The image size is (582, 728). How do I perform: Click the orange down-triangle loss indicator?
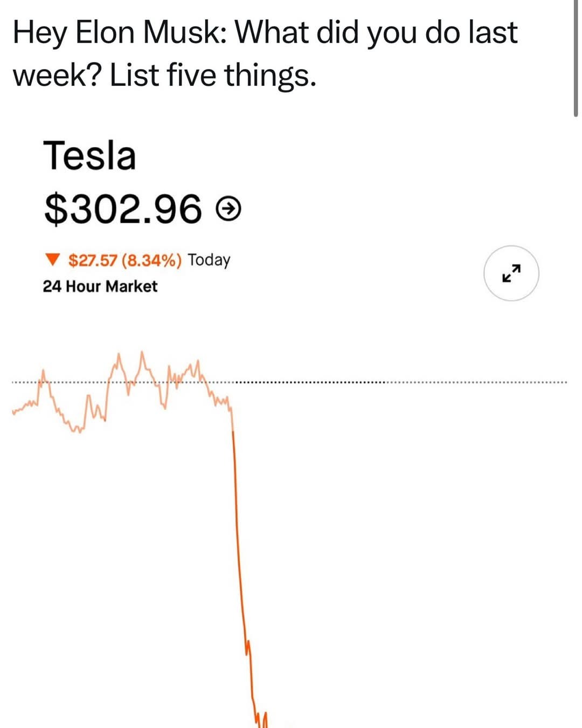pos(52,260)
